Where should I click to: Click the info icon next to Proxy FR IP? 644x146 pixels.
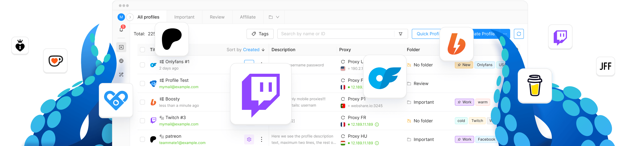pos(377,124)
